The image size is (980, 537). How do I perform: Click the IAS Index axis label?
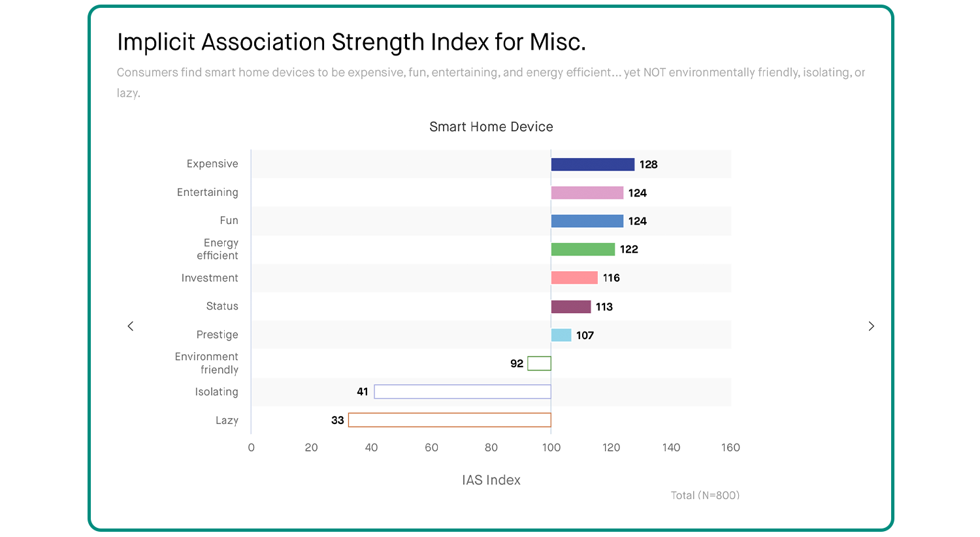491,480
